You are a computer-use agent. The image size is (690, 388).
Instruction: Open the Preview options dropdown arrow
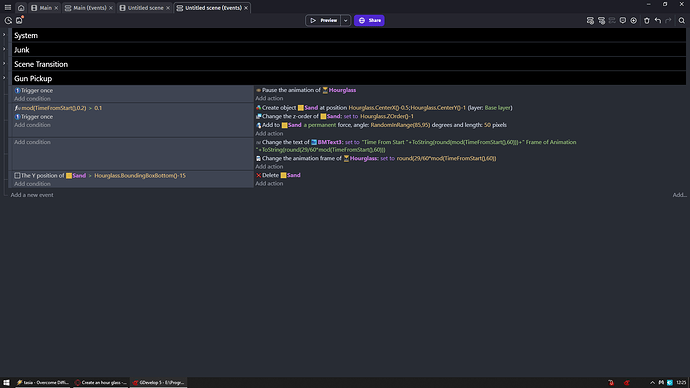point(346,20)
